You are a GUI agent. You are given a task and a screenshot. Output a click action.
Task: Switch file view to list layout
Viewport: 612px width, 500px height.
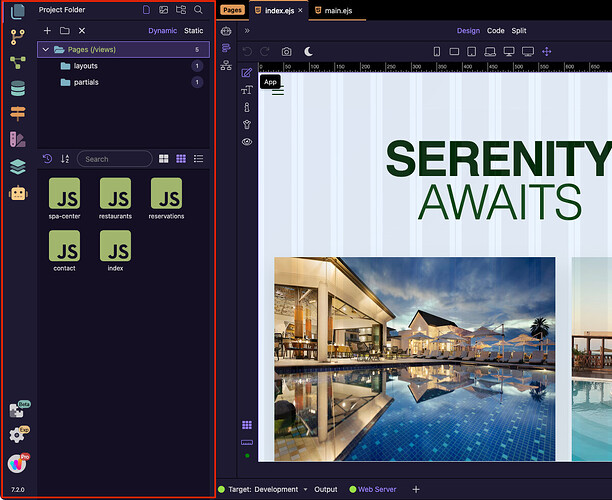point(199,159)
